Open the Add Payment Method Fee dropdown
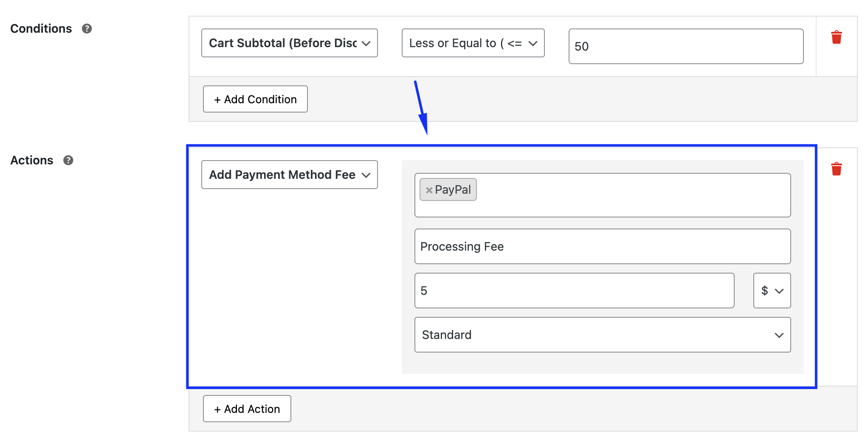The height and width of the screenshot is (446, 868). (290, 175)
